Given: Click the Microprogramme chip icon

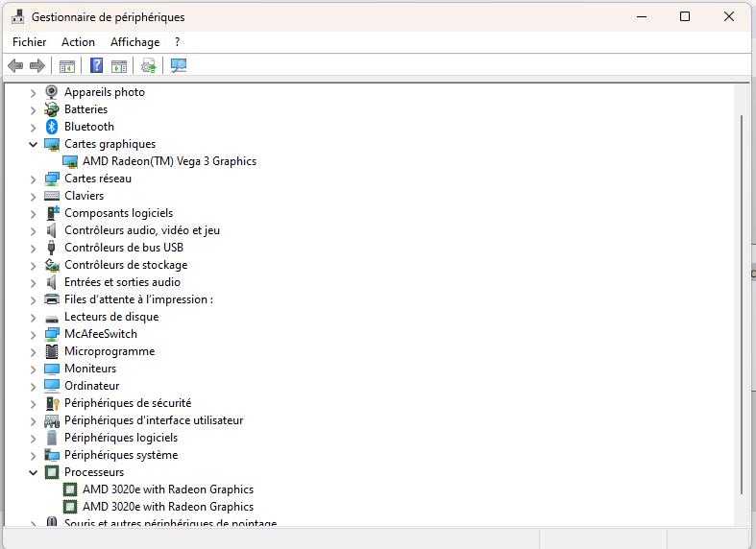Looking at the screenshot, I should click(52, 351).
